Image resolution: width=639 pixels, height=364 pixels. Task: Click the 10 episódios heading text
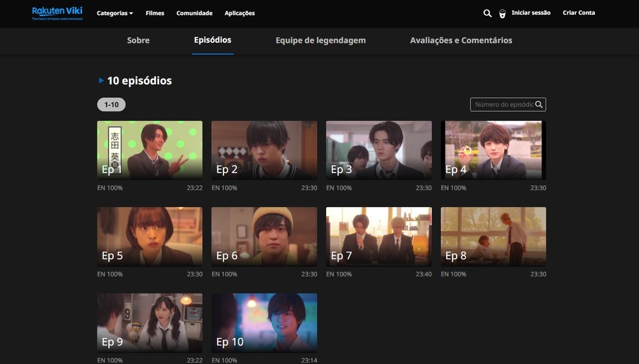pos(140,80)
